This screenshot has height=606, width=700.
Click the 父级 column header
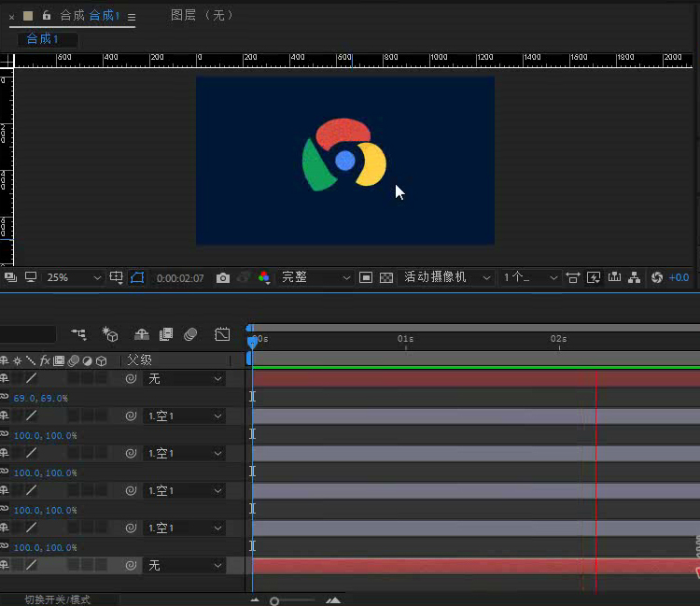point(139,359)
